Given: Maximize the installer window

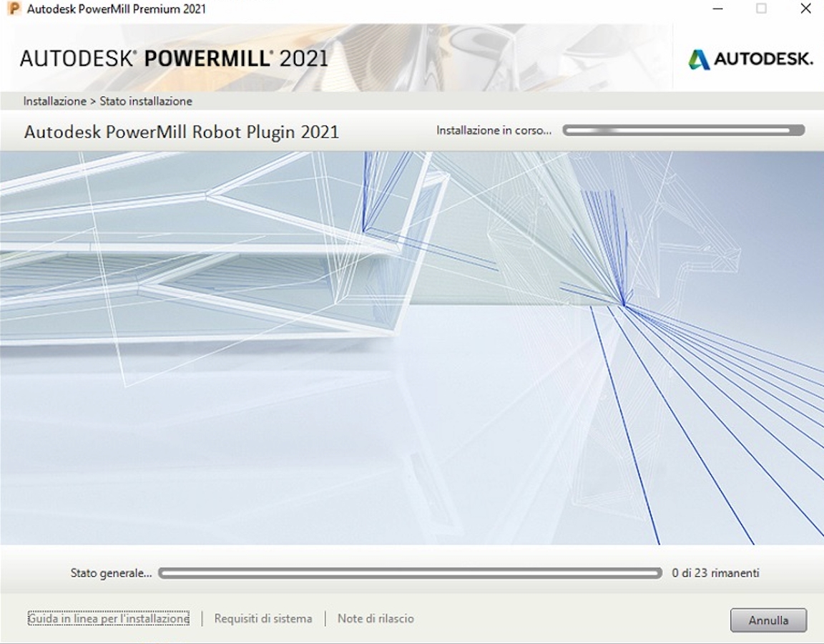Looking at the screenshot, I should pos(760,9).
